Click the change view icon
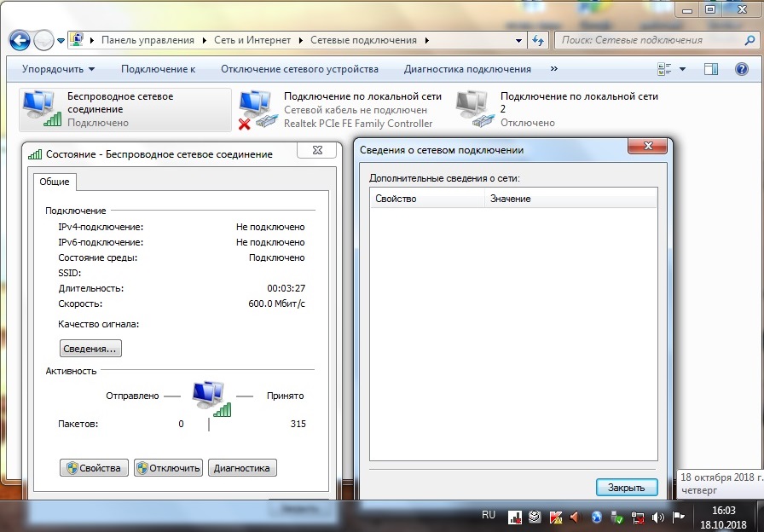The width and height of the screenshot is (764, 532). pyautogui.click(x=664, y=69)
